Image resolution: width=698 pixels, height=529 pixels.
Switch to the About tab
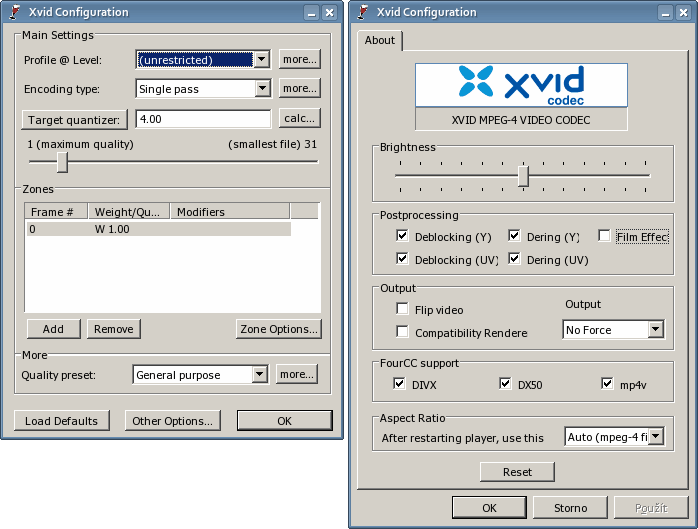[x=380, y=40]
